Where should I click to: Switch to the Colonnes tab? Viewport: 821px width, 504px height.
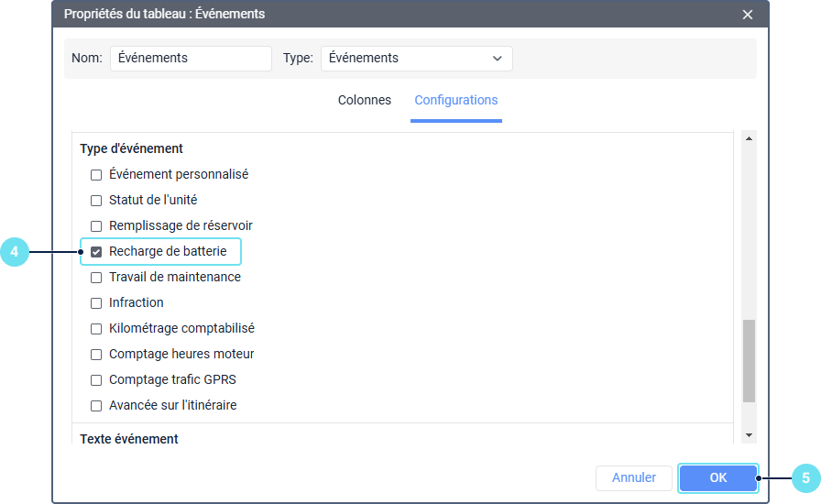(365, 100)
